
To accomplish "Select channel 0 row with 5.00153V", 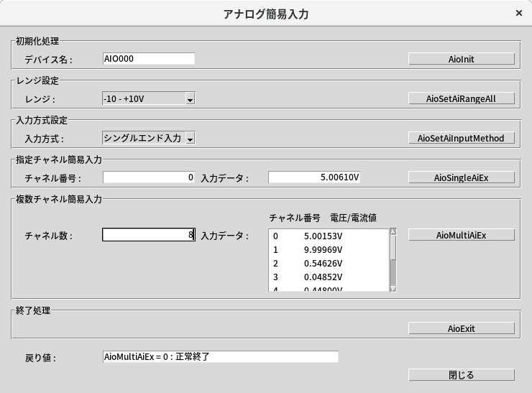I will [x=328, y=236].
